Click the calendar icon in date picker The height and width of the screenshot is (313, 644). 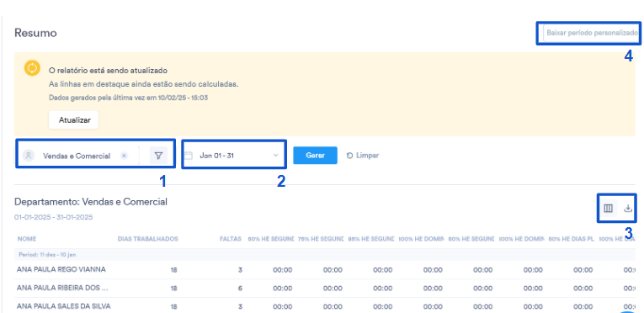click(189, 156)
